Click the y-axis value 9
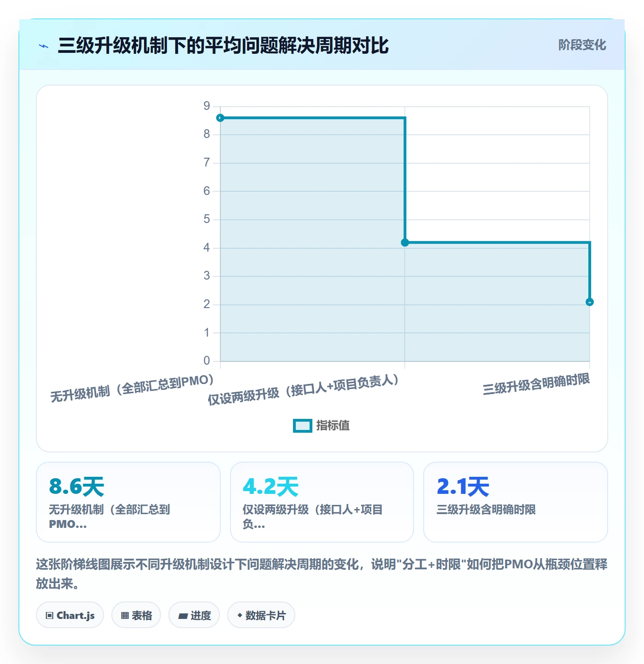The image size is (644, 664). tap(207, 106)
